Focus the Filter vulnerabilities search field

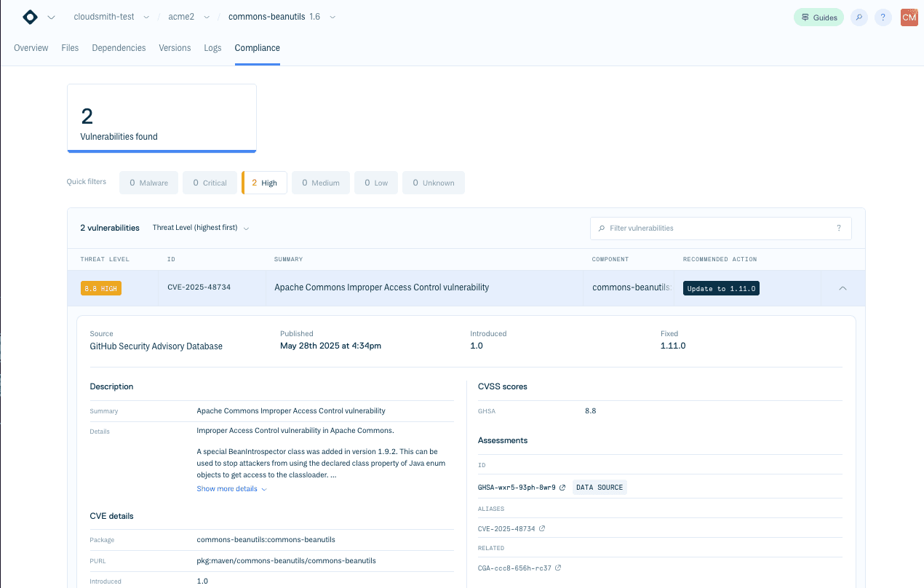click(720, 228)
